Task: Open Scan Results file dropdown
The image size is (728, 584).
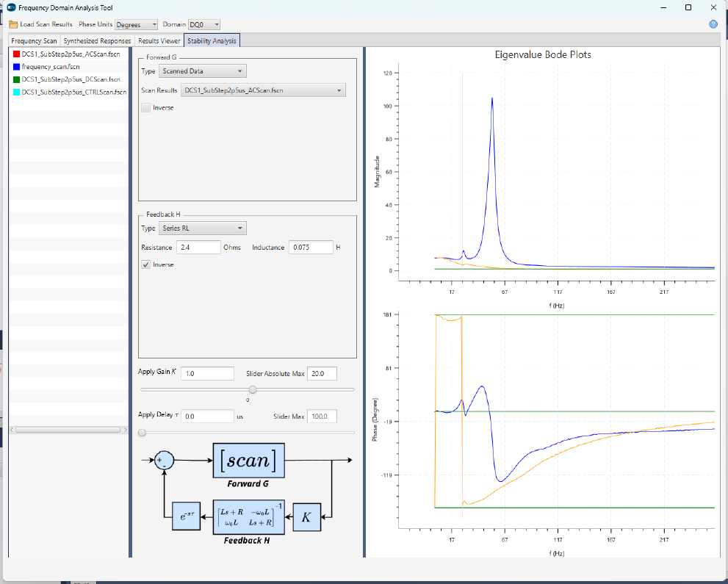Action: point(263,90)
